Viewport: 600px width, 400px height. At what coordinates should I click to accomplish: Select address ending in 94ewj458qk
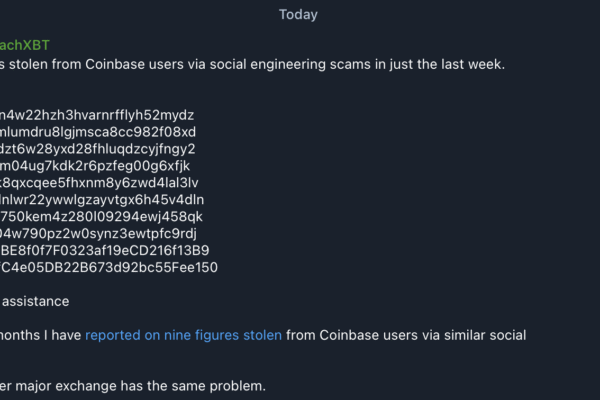101,217
